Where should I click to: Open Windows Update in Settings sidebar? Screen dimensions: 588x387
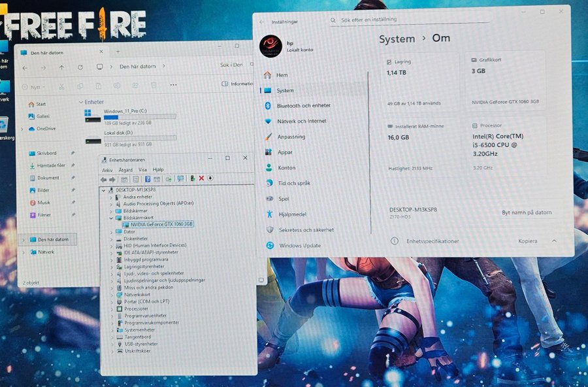coord(299,246)
